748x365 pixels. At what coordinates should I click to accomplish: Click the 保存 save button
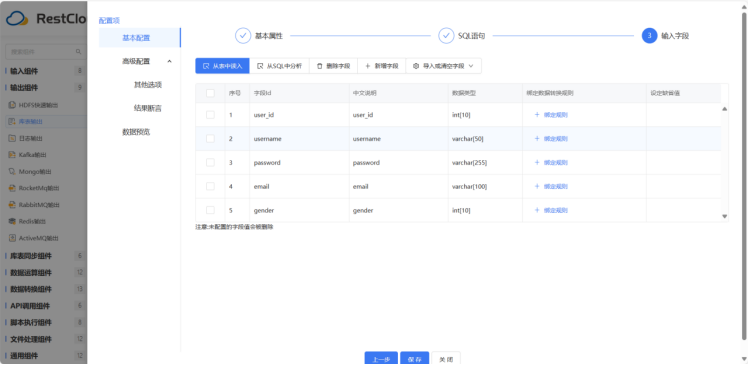[415, 359]
